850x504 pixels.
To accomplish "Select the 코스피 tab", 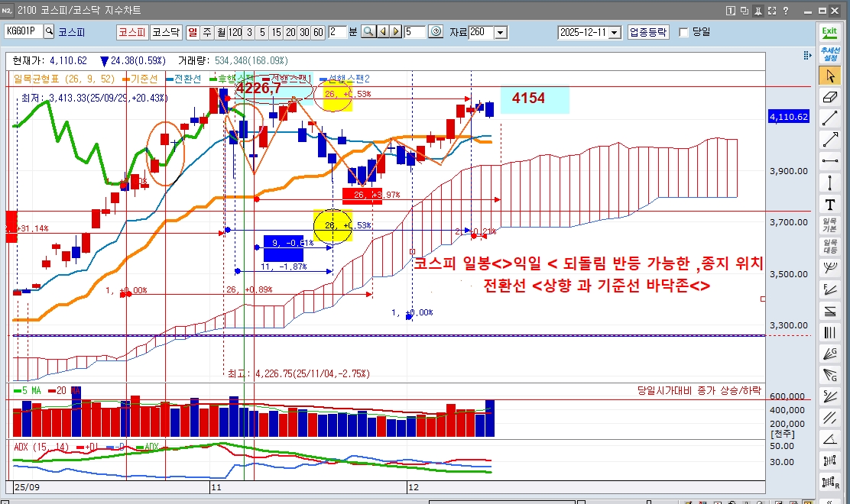I will (x=131, y=32).
